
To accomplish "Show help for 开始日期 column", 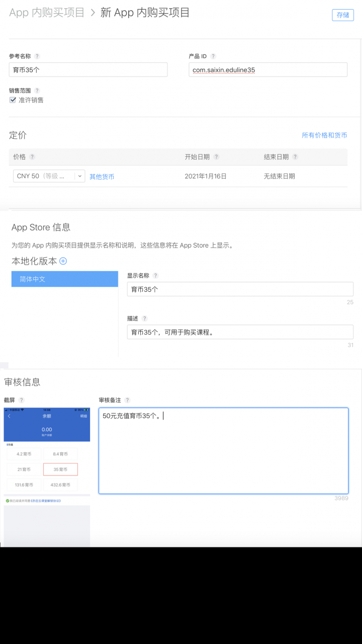I will click(216, 157).
